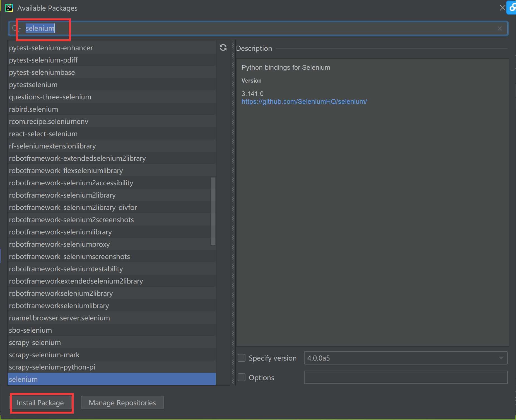
Task: Click the blue link icon at top-right corner
Action: (512, 7)
